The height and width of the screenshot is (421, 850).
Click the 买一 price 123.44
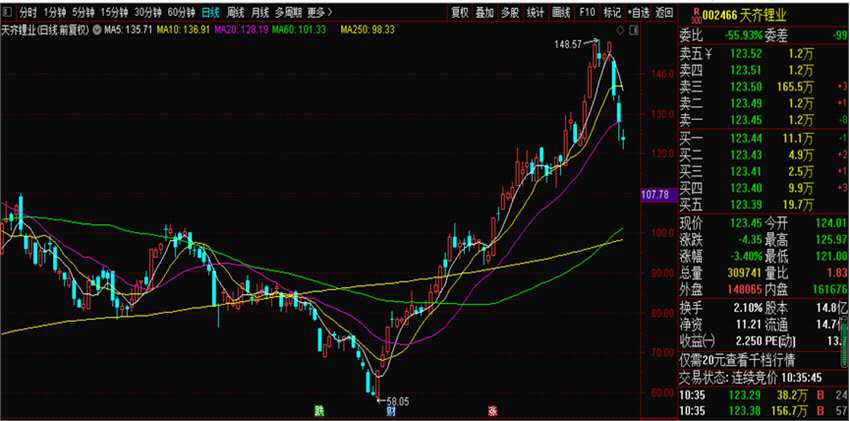coord(746,139)
